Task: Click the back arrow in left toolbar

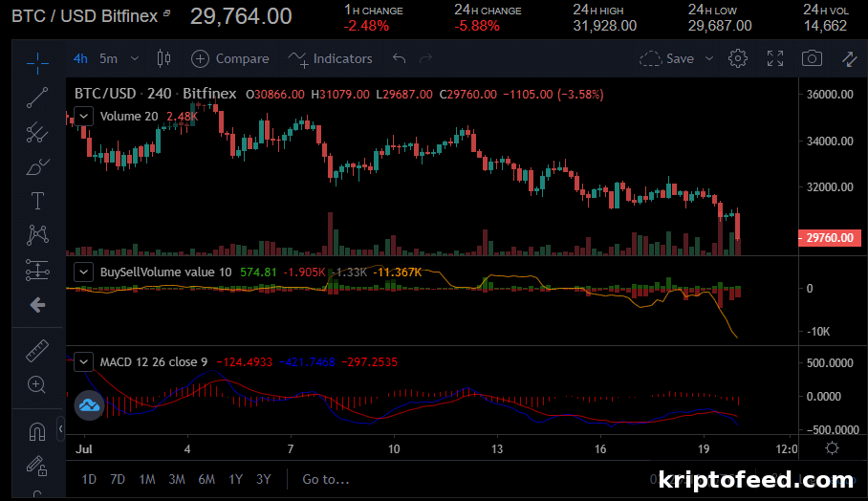Action: (x=37, y=304)
